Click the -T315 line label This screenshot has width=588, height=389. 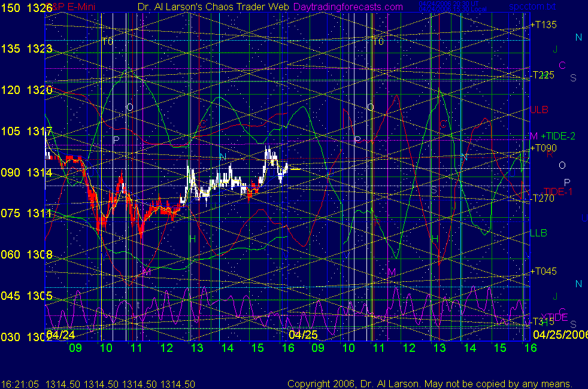[x=542, y=322]
